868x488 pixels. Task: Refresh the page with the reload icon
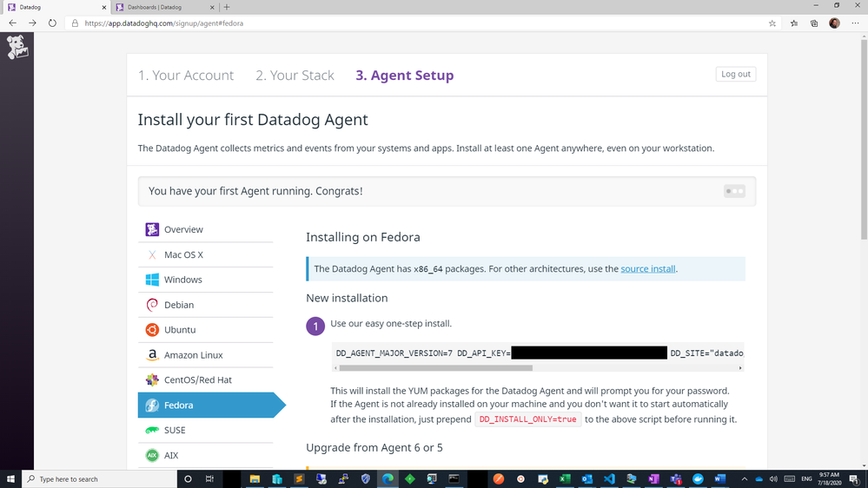tap(52, 23)
